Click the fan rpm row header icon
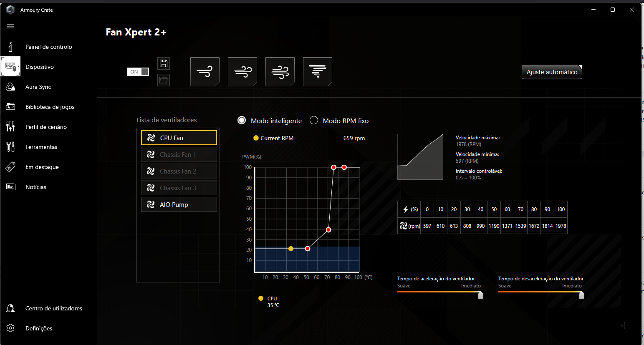The image size is (644, 345). [403, 226]
